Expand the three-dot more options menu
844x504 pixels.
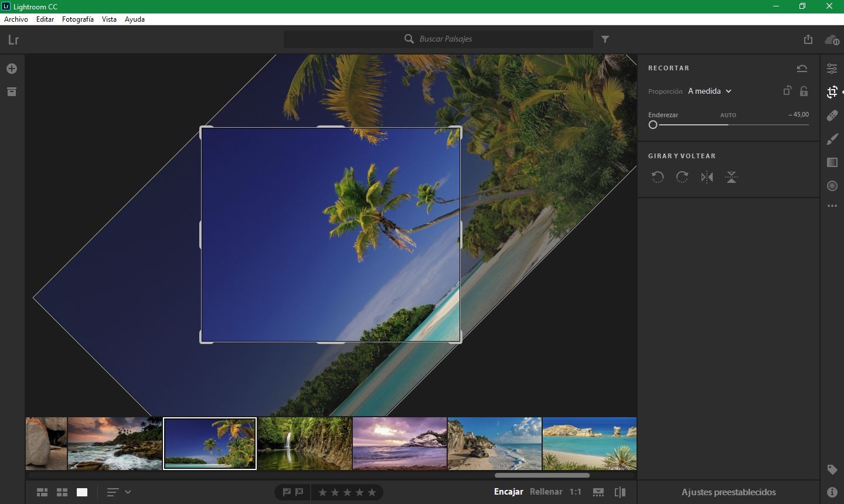point(832,206)
